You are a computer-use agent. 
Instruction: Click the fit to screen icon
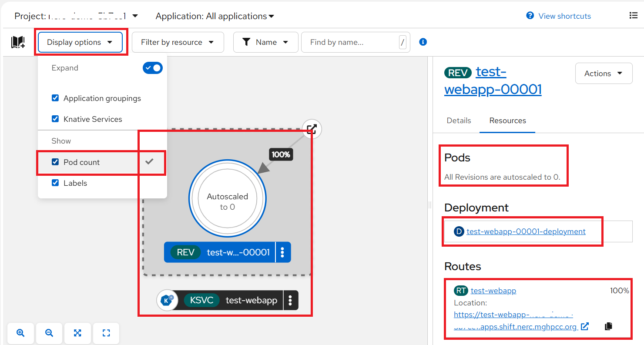(x=77, y=333)
